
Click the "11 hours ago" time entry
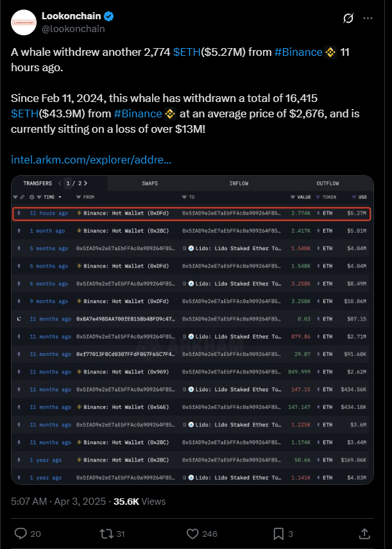point(49,213)
